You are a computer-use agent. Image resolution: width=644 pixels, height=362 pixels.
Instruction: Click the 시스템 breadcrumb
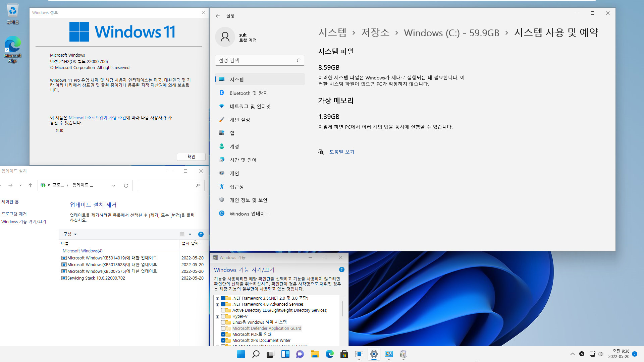pyautogui.click(x=332, y=33)
